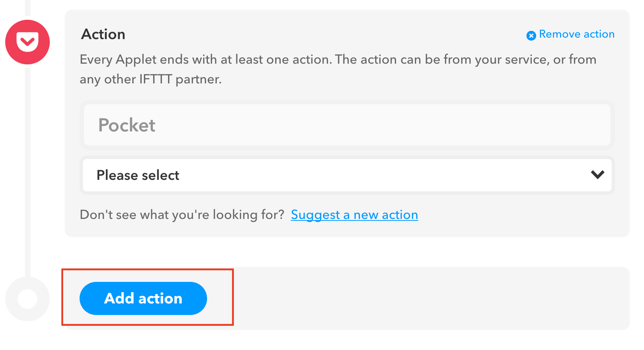This screenshot has height=350, width=644.
Task: Click the 'Pocket' placeholder text in service field
Action: pyautogui.click(x=127, y=125)
